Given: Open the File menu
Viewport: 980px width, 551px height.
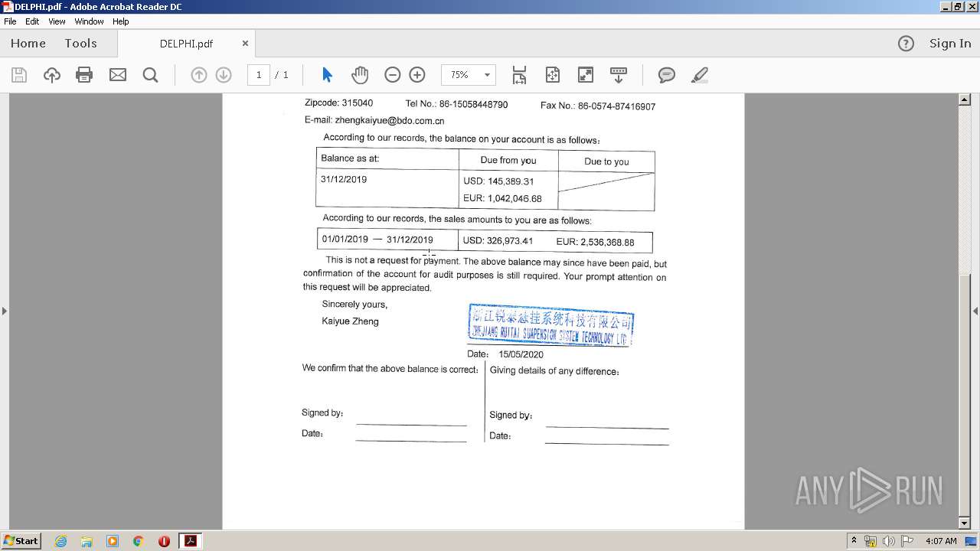Looking at the screenshot, I should (x=10, y=21).
